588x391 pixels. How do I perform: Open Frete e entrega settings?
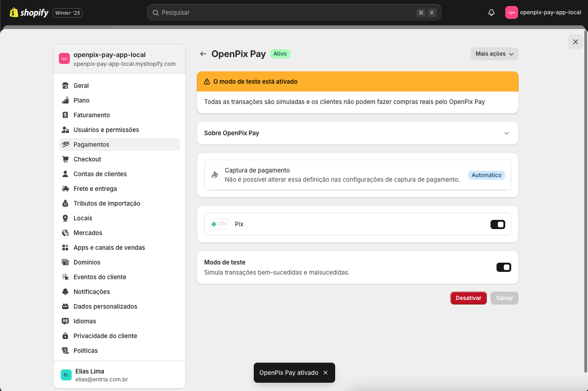click(x=95, y=189)
